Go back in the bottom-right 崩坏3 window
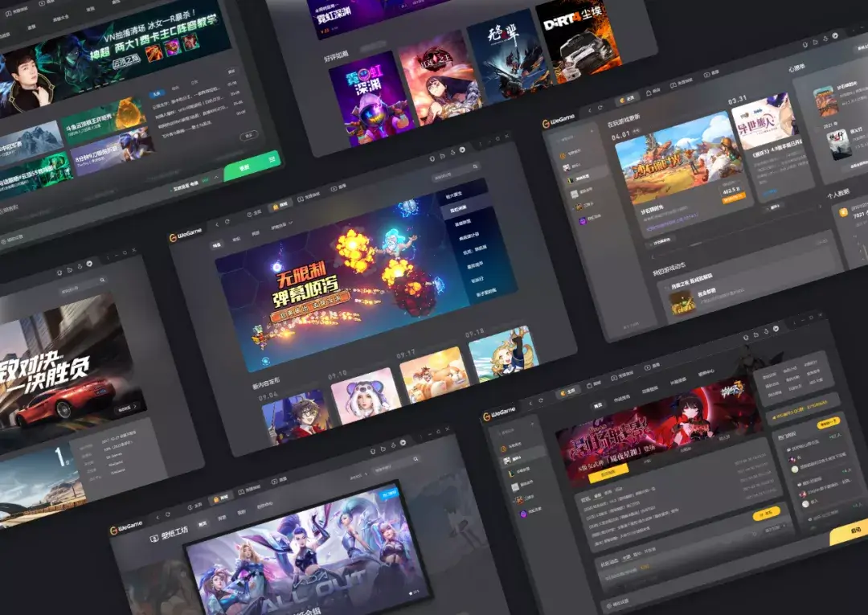868x615 pixels. [x=530, y=403]
